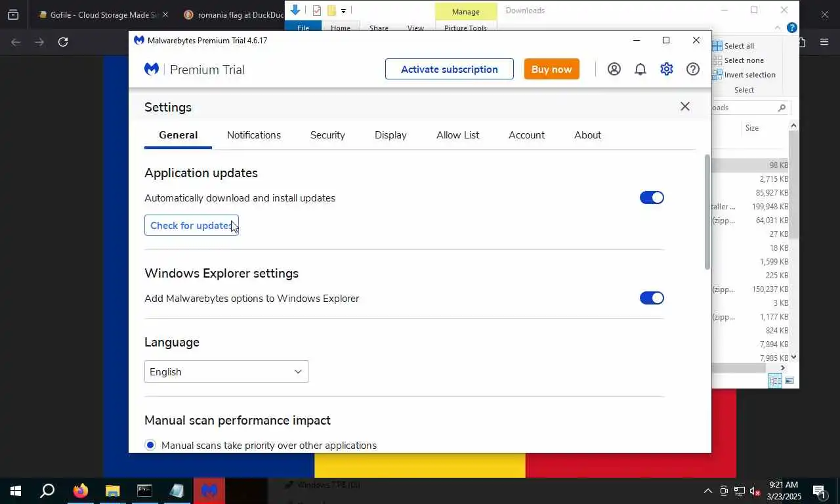
Task: Click the properties checkmark icon in quick access toolbar
Action: point(317,10)
